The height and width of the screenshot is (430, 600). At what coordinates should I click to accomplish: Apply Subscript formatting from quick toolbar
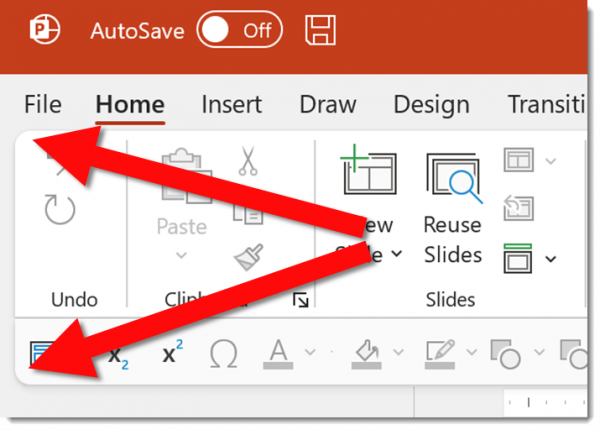tap(118, 353)
